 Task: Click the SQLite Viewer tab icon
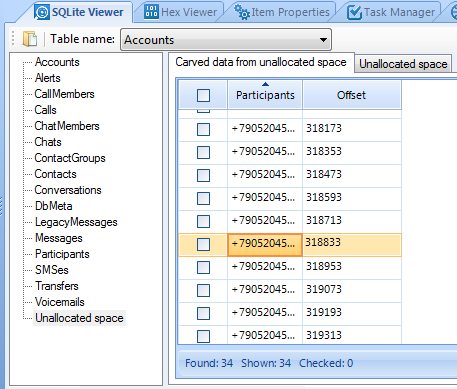point(42,12)
